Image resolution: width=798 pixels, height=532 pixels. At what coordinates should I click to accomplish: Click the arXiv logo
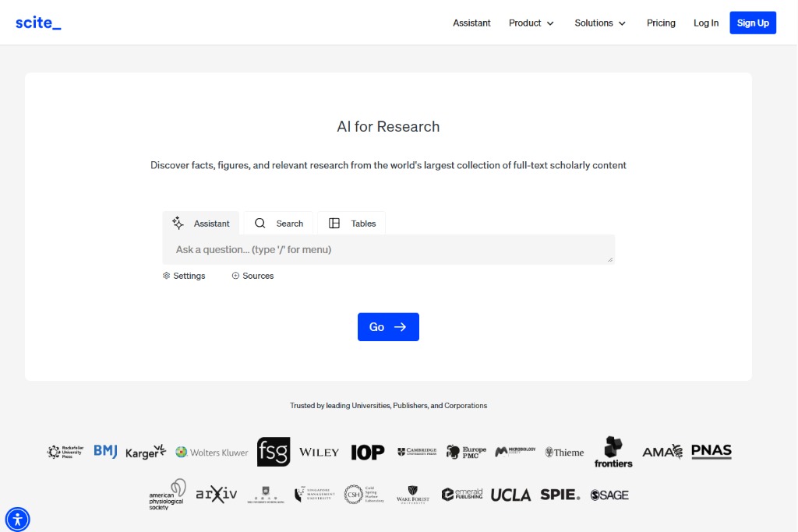(216, 494)
